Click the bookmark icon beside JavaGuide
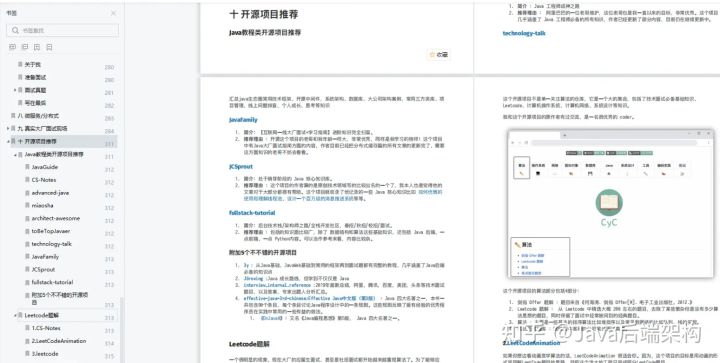Viewport: 720px width, 363px height. (27, 167)
